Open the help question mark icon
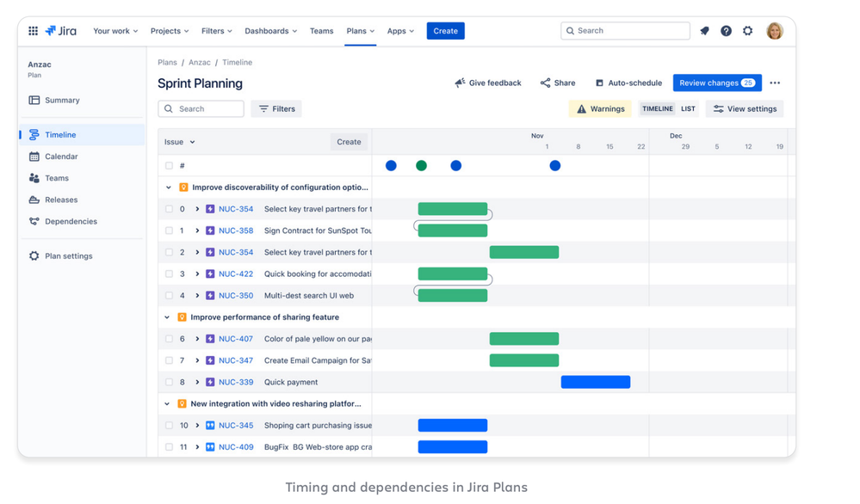Viewport: 860px width, 504px height. (x=727, y=31)
